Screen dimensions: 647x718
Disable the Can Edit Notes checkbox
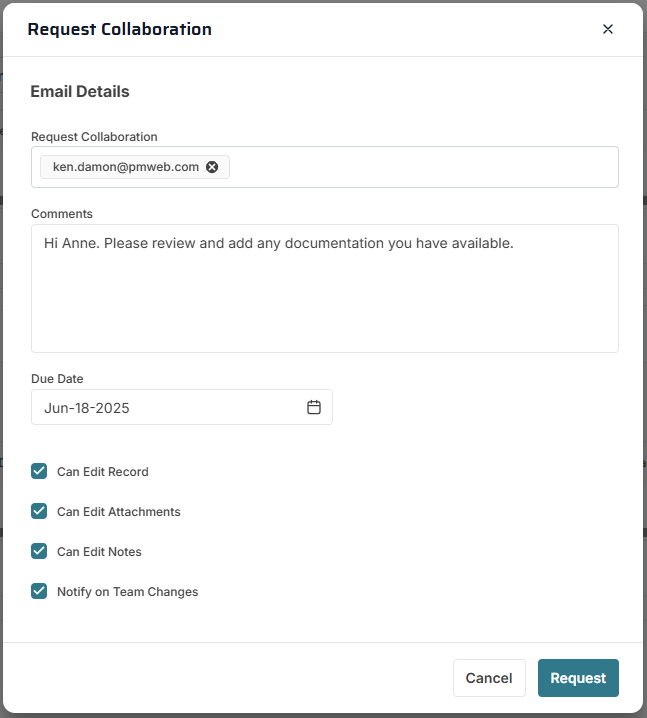click(40, 551)
